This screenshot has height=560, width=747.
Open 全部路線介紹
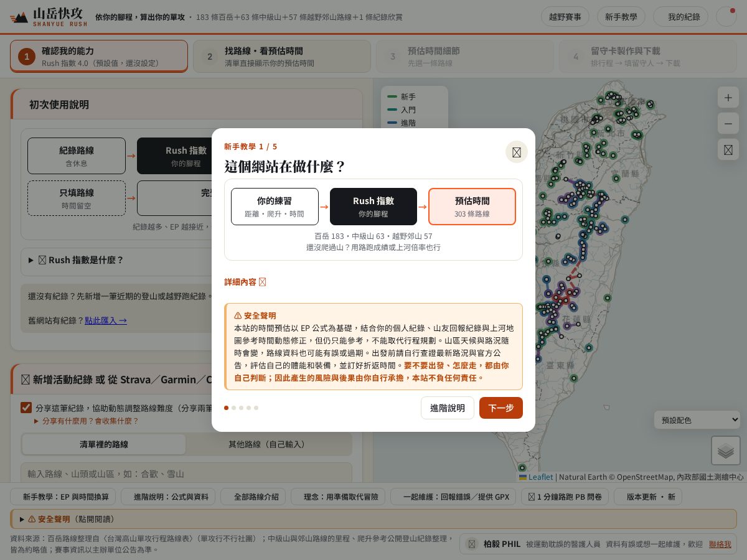point(253,497)
